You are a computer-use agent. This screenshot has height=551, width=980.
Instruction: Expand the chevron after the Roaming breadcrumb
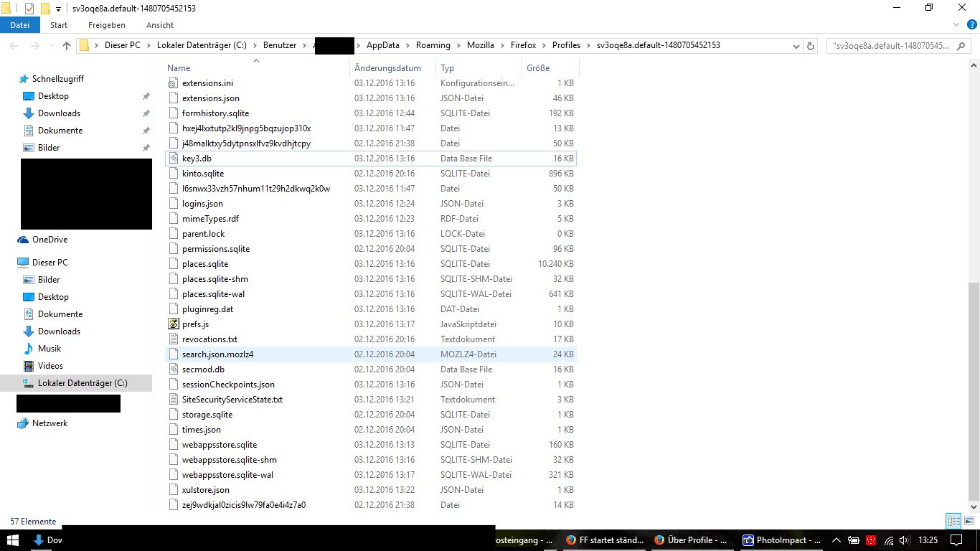click(x=459, y=45)
